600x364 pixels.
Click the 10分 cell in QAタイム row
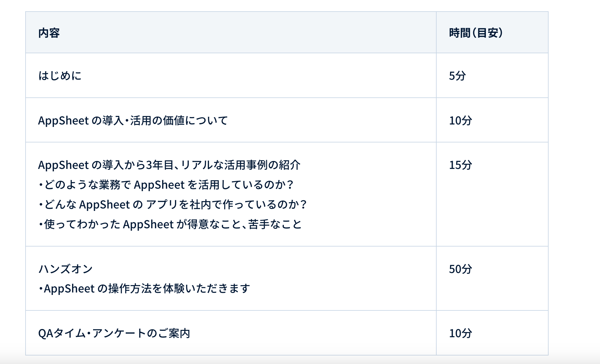[x=460, y=333]
